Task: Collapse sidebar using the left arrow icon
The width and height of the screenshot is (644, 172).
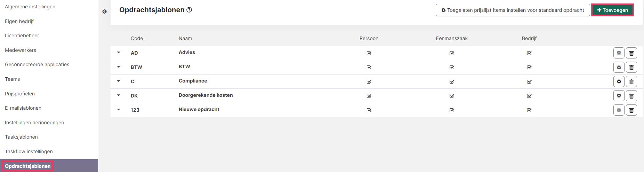Action: pos(104,11)
